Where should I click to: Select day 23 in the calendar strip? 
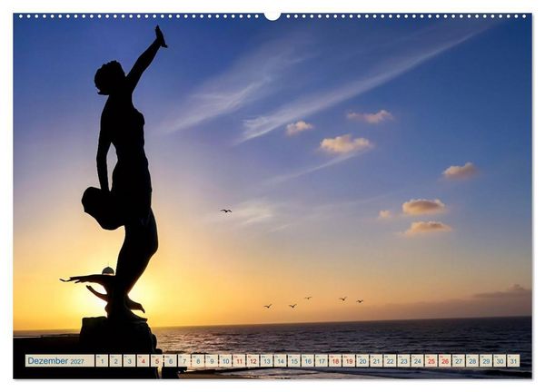404,360
